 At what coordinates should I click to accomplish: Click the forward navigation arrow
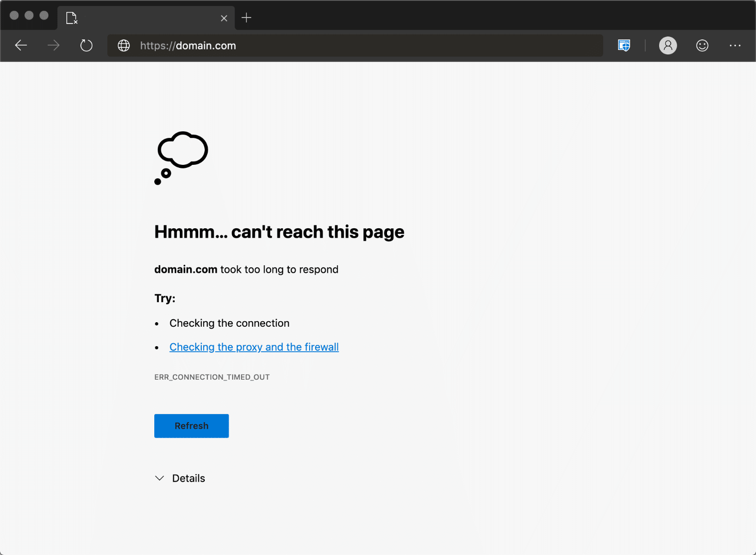pyautogui.click(x=53, y=45)
